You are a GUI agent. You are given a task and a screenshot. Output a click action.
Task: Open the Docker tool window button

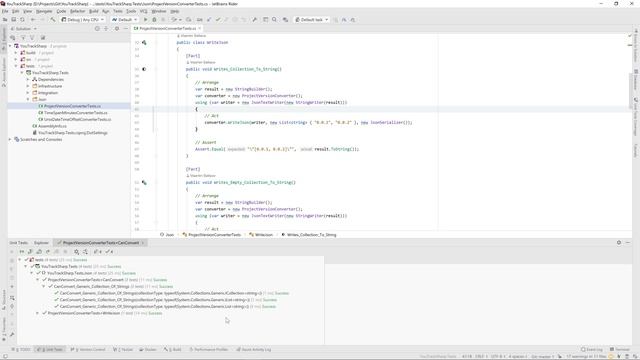click(148, 349)
